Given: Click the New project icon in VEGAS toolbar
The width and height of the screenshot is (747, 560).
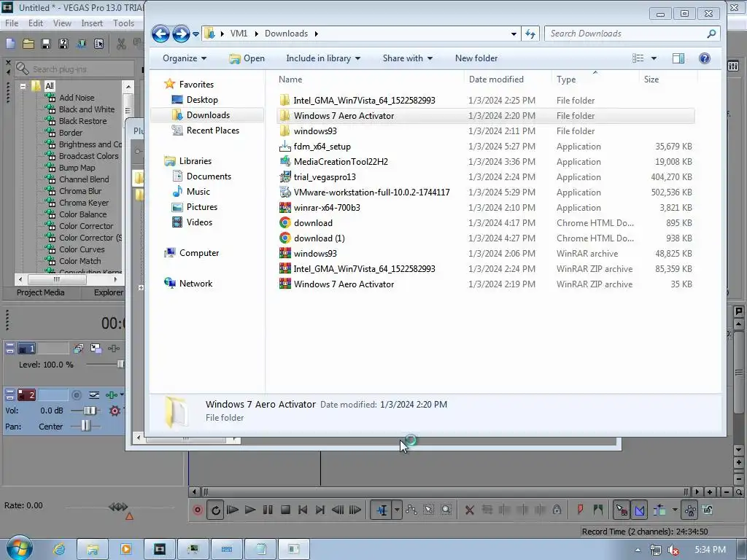Looking at the screenshot, I should (x=10, y=44).
